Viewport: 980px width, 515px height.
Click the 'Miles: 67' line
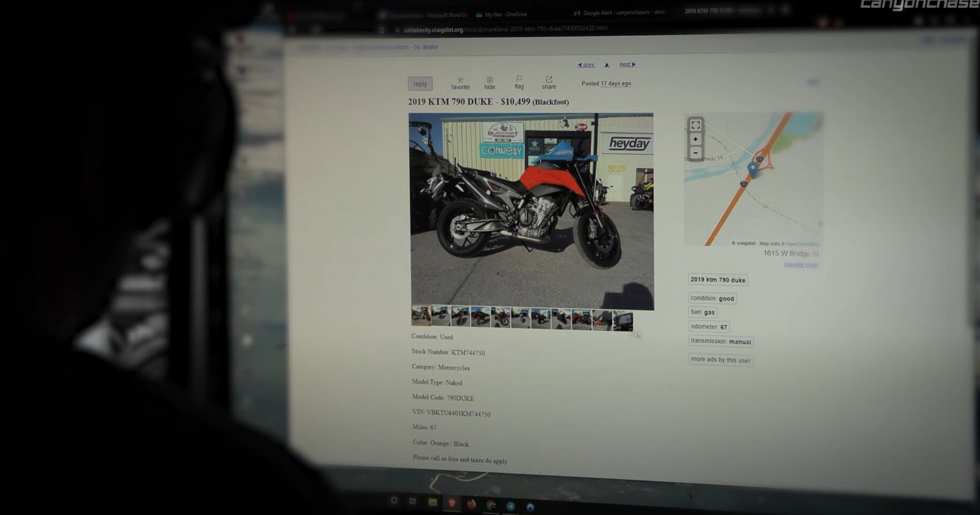click(x=424, y=427)
